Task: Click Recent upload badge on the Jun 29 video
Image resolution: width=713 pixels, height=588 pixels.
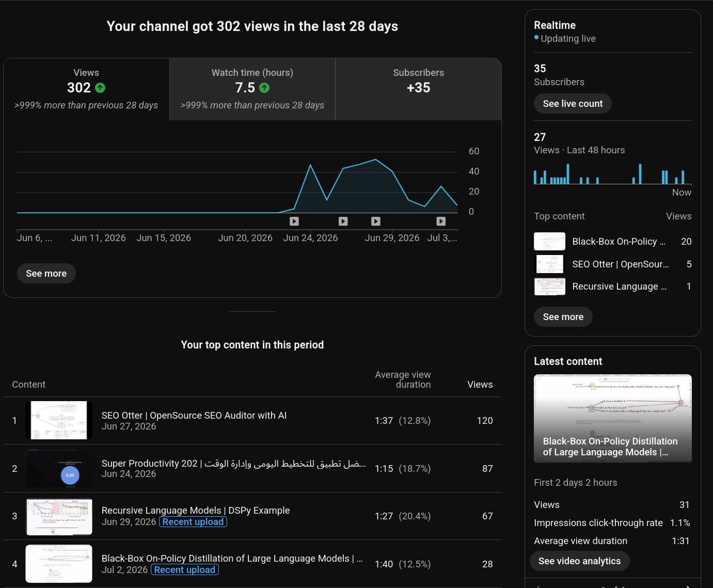Action: [193, 522]
